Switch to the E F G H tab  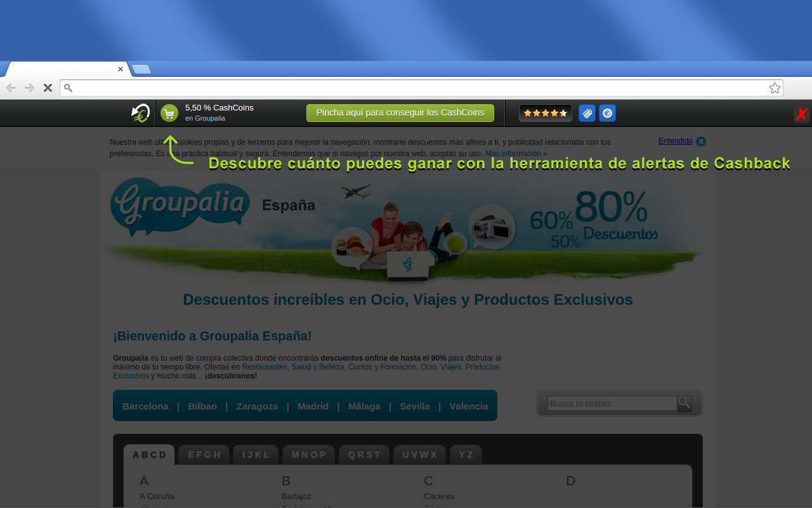204,455
